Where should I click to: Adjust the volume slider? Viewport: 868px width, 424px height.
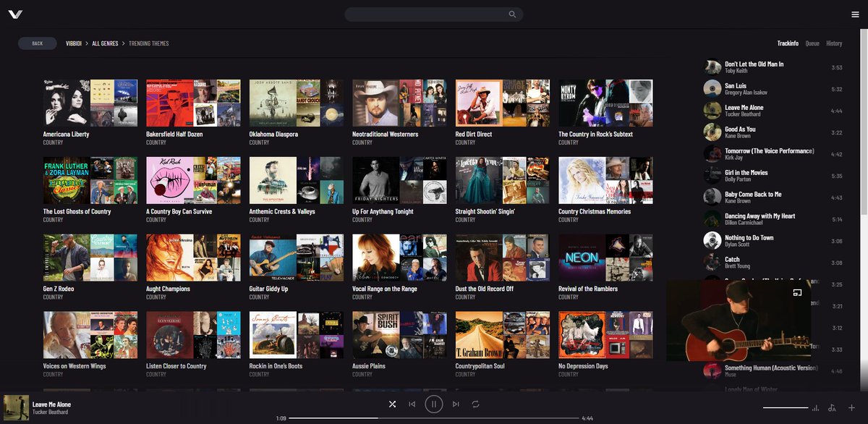786,408
